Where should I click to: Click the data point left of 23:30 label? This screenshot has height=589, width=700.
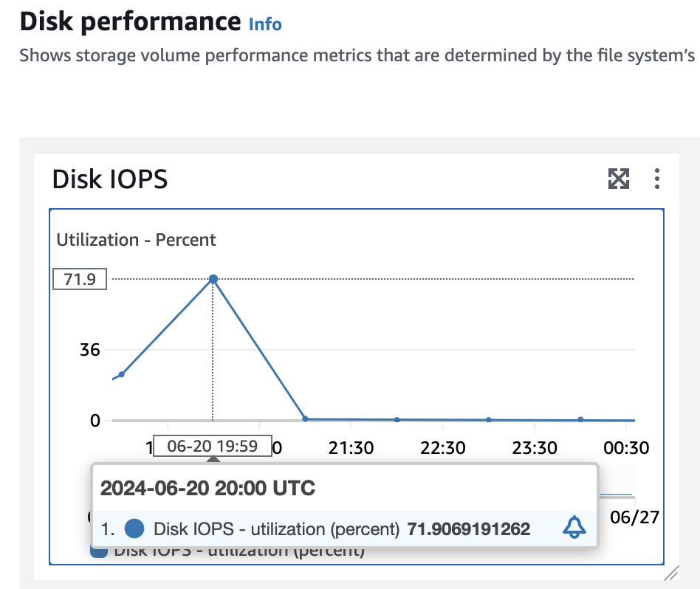click(489, 419)
